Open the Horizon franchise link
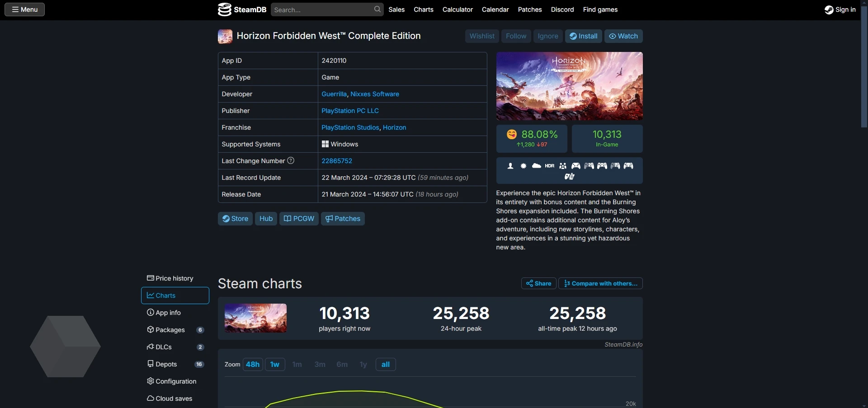868x408 pixels. [394, 127]
